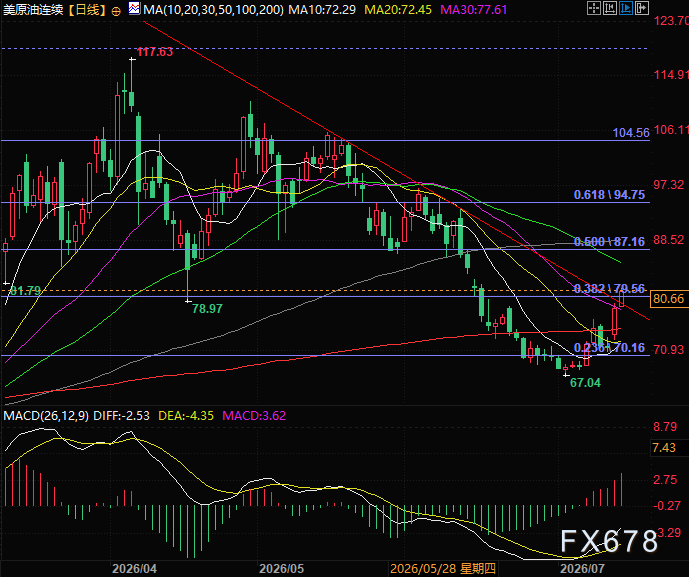
Task: Click the circled plus symbol beside 日线
Action: (116, 11)
